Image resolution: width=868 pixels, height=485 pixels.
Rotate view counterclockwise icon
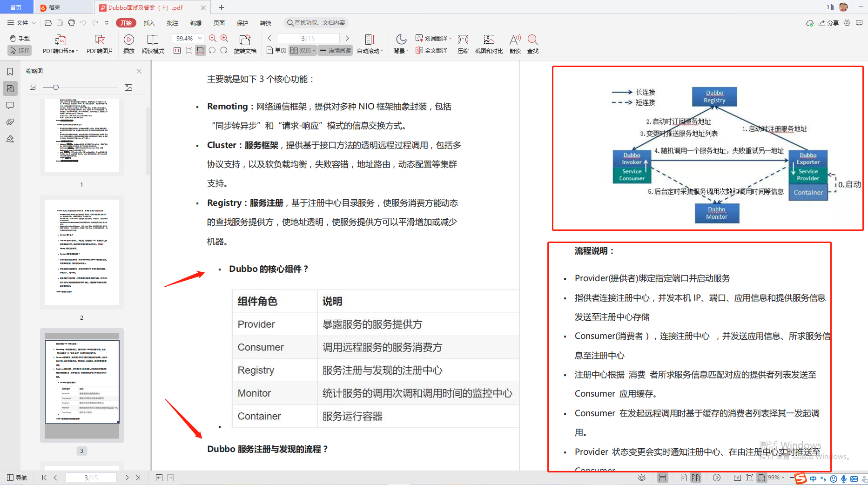[212, 50]
